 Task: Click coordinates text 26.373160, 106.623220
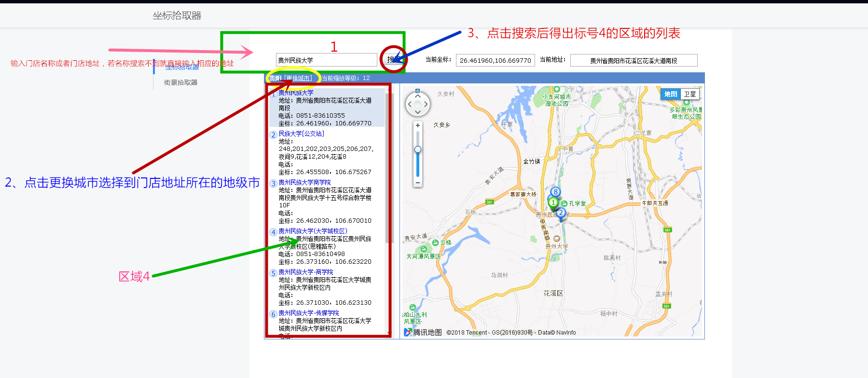(x=334, y=262)
